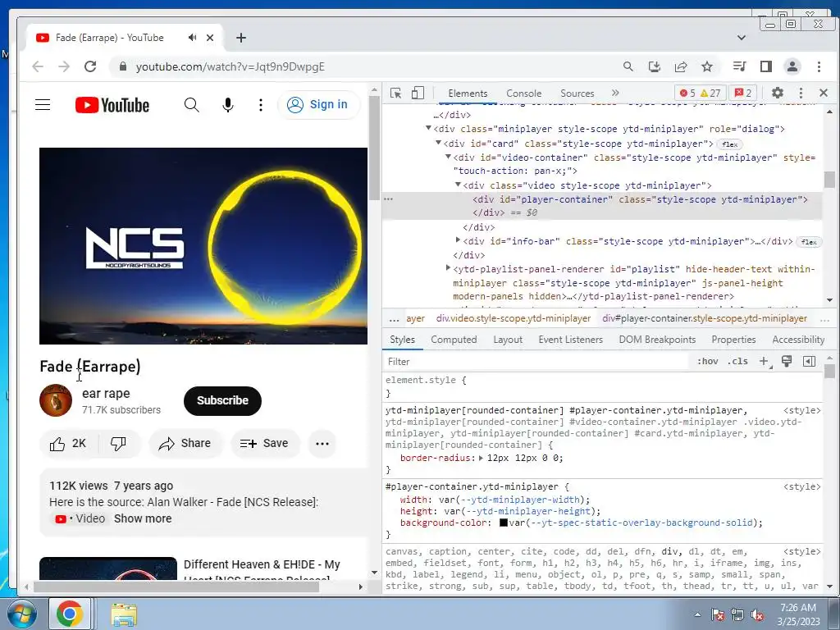Viewport: 840px width, 630px height.
Task: Collapse the div id card node
Action: [438, 143]
